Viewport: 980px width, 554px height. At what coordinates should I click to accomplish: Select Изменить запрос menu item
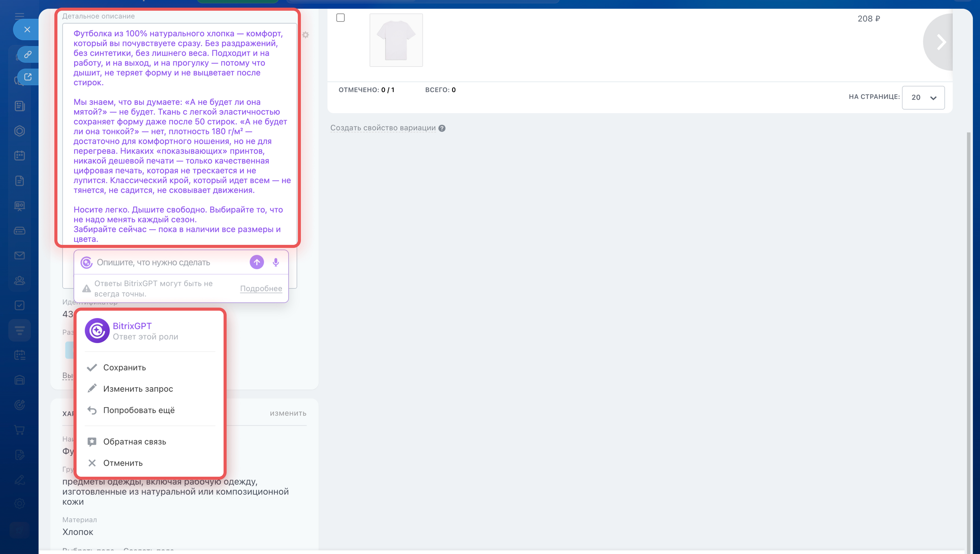point(138,389)
